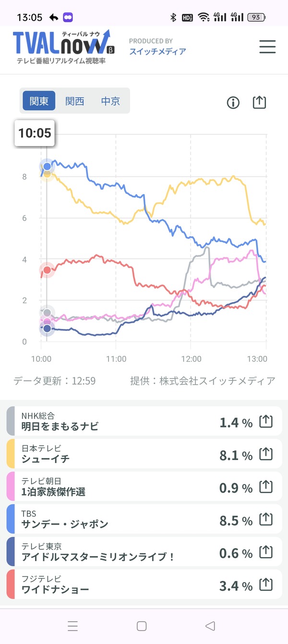
Task: Click the フジテレビ red data point
Action: [47, 270]
